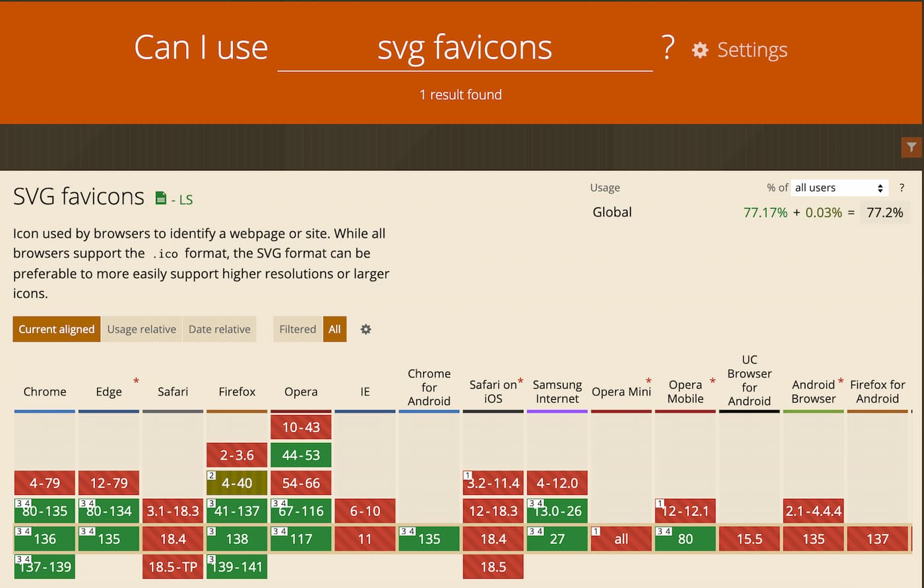Click Firefox for Android column header
Image resolution: width=924 pixels, height=588 pixels.
877,392
